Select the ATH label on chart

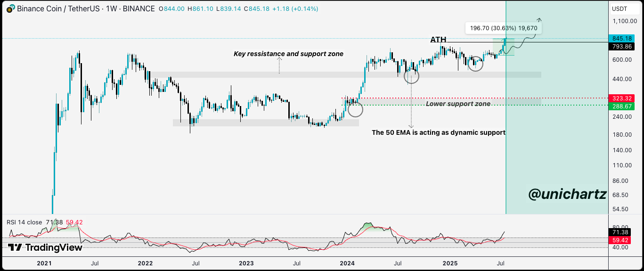click(438, 40)
